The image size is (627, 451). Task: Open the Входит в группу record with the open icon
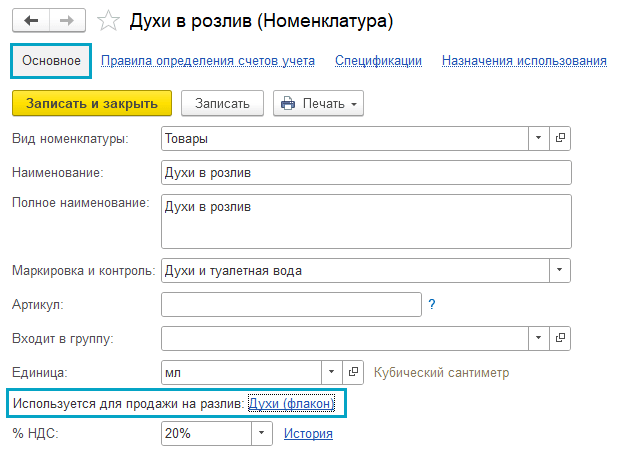click(560, 338)
